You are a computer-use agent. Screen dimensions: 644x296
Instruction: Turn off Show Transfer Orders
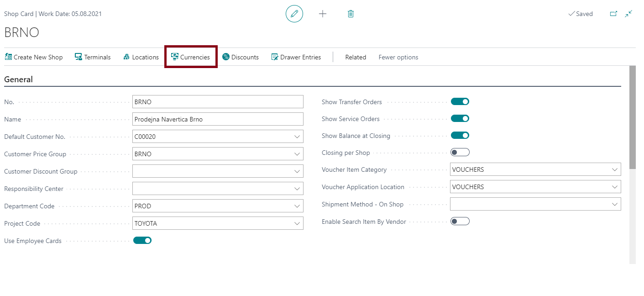[460, 101]
